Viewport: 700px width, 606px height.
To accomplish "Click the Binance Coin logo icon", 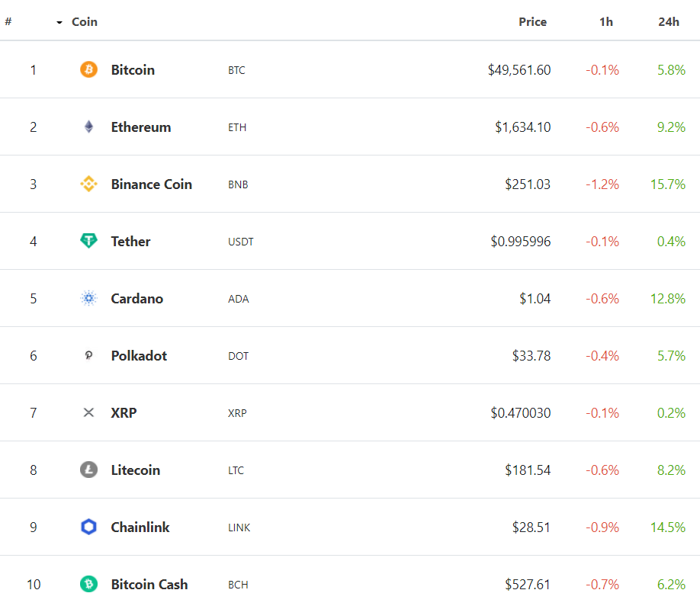I will pos(88,184).
